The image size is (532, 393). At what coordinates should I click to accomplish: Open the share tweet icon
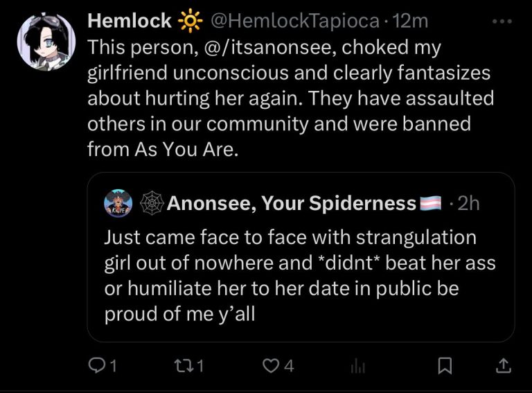pyautogui.click(x=504, y=365)
